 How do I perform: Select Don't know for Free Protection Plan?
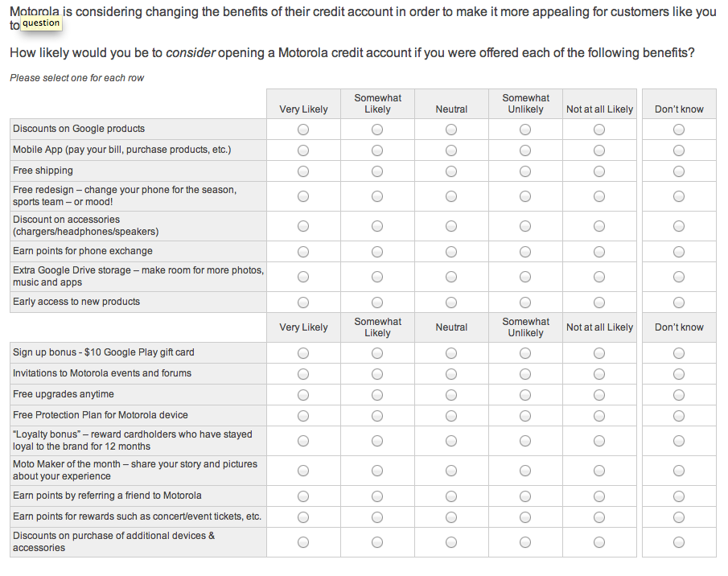[679, 416]
